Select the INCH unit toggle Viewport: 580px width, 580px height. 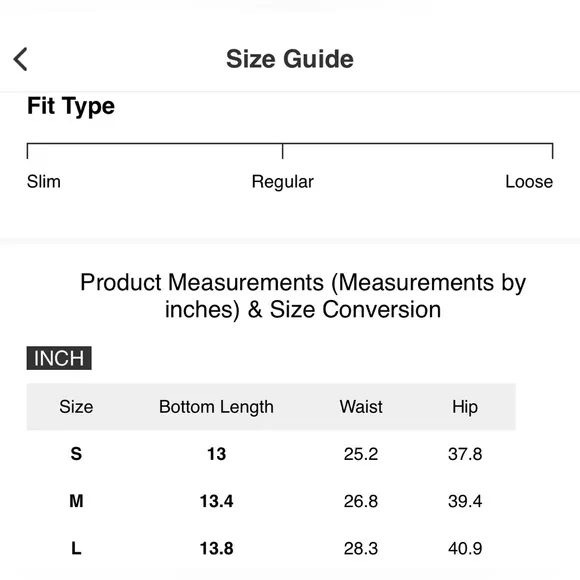[59, 358]
